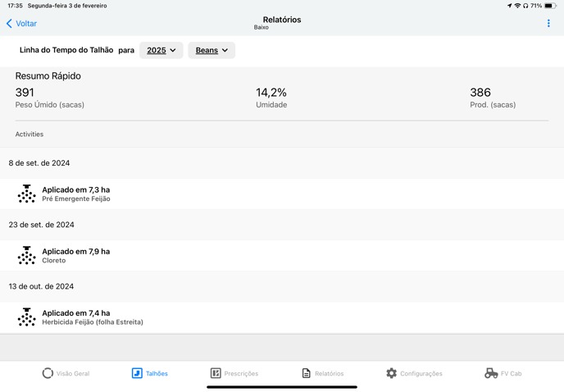This screenshot has width=564, height=392.
Task: Tap the 386 Prod. sacas summary value
Action: pos(480,93)
